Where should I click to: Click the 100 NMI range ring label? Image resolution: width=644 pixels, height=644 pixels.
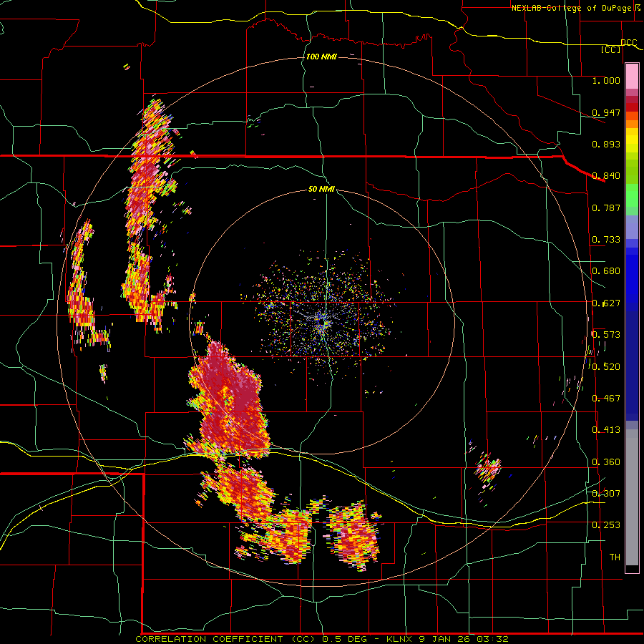click(321, 57)
